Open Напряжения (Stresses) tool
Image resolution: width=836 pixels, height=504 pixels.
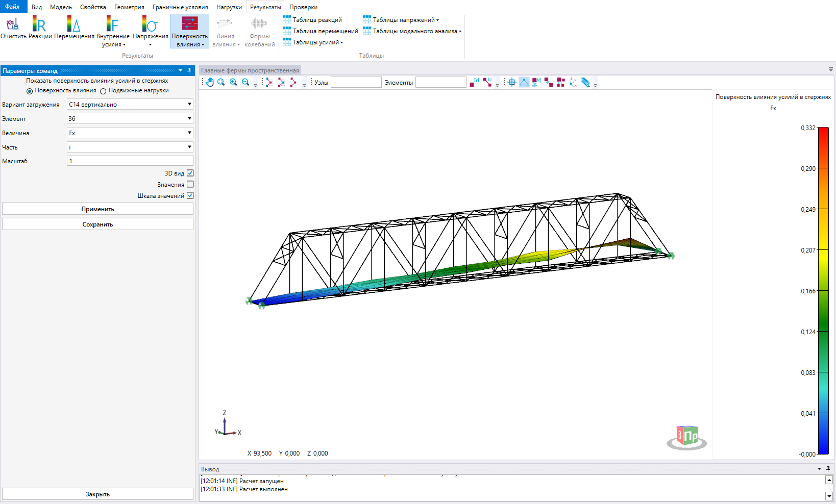tap(150, 31)
